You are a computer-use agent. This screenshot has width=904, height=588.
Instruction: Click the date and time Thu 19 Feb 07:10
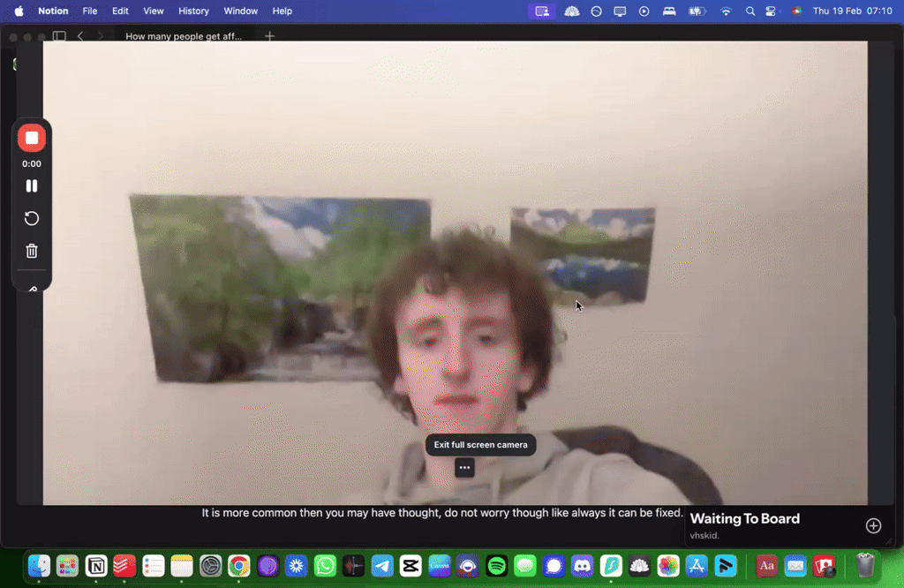[x=852, y=11]
